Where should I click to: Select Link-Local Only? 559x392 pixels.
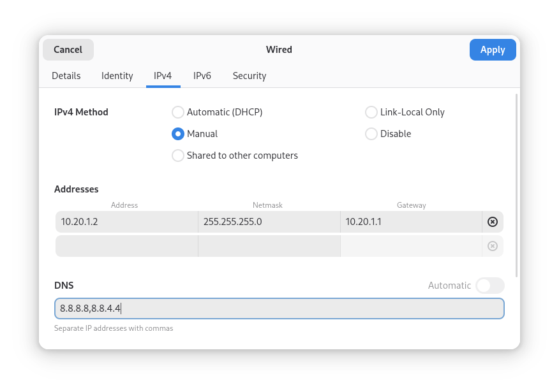(x=371, y=112)
